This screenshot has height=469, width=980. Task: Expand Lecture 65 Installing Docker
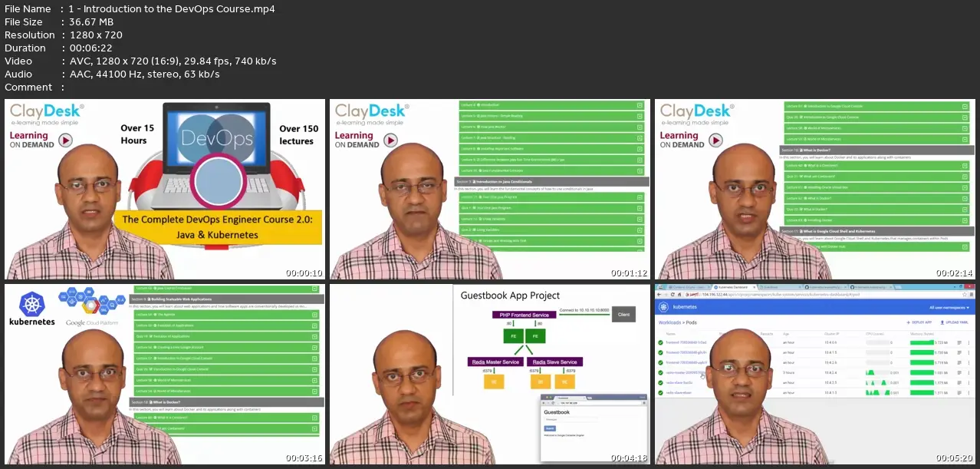pos(876,220)
